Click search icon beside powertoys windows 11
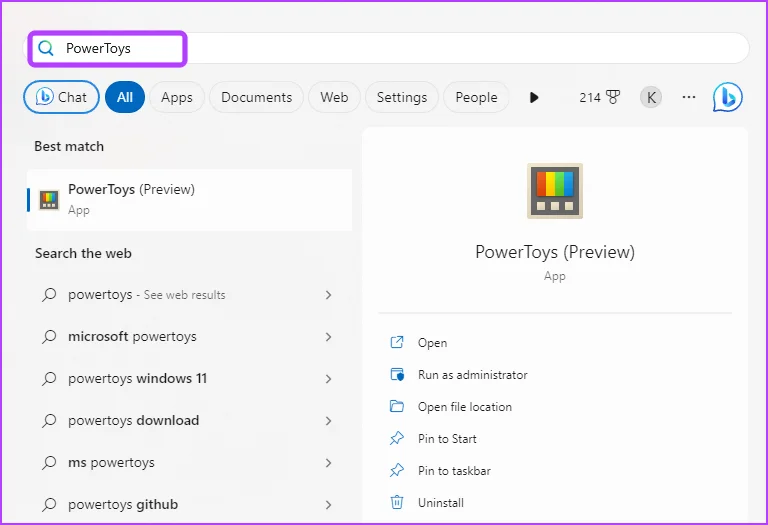The height and width of the screenshot is (525, 768). pos(49,379)
